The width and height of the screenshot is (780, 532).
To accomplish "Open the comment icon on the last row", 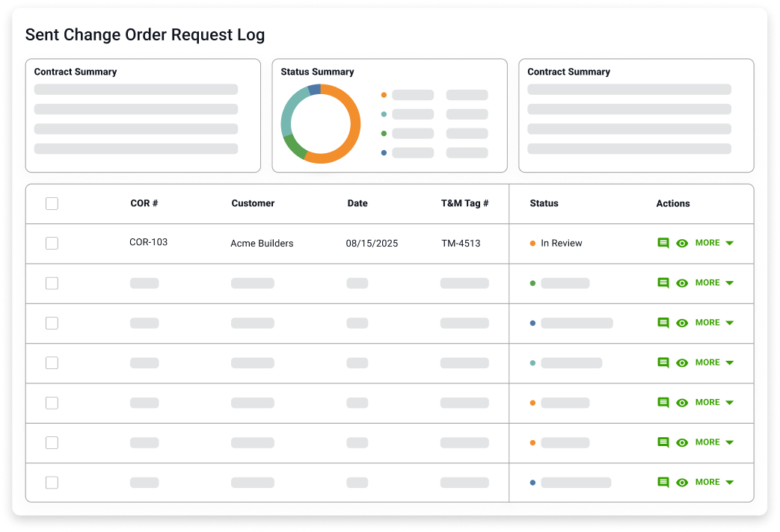I will coord(663,482).
